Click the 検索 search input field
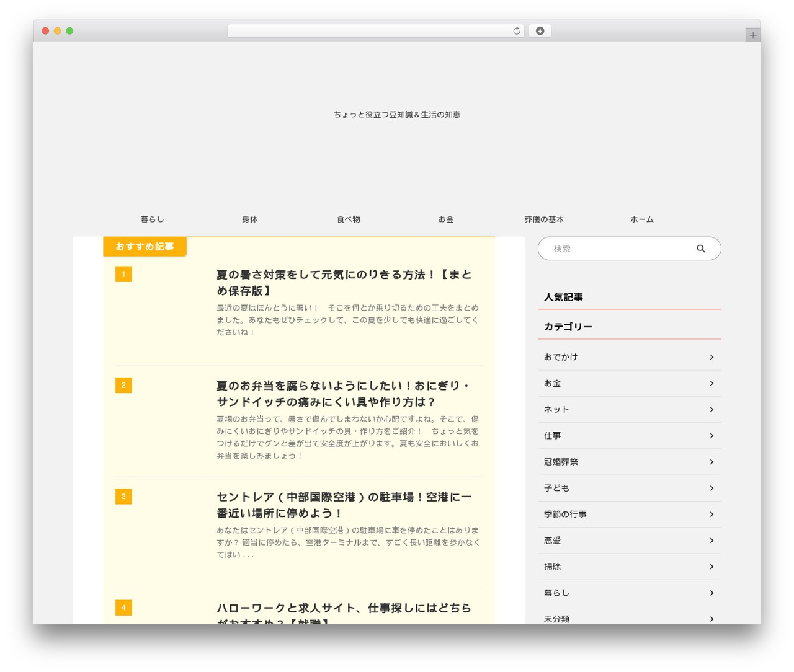The height and width of the screenshot is (672, 794). click(x=629, y=249)
